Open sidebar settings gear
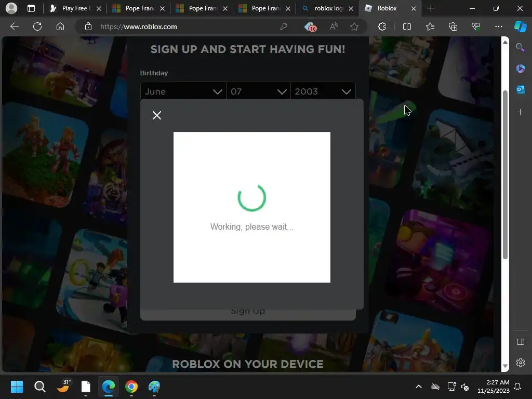 click(x=520, y=363)
